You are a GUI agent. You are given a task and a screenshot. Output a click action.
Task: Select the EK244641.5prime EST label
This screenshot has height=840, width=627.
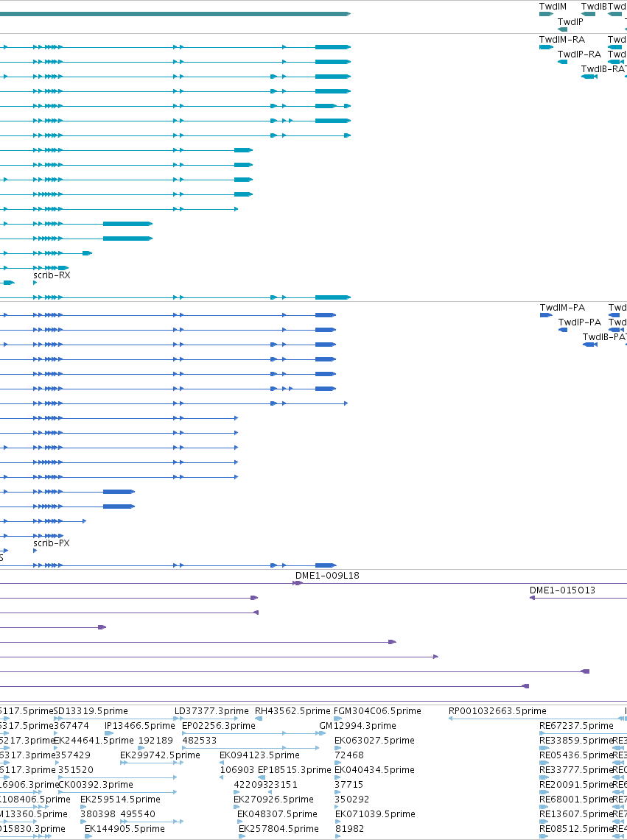94,740
